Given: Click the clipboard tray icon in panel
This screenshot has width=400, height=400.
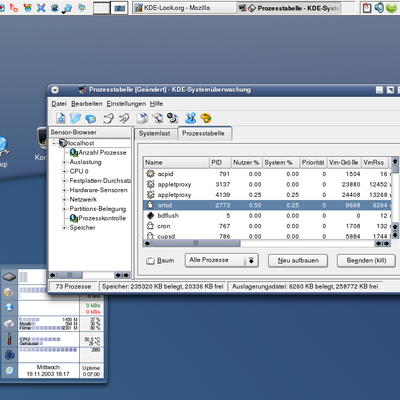Looking at the screenshot, I should coord(367,8).
